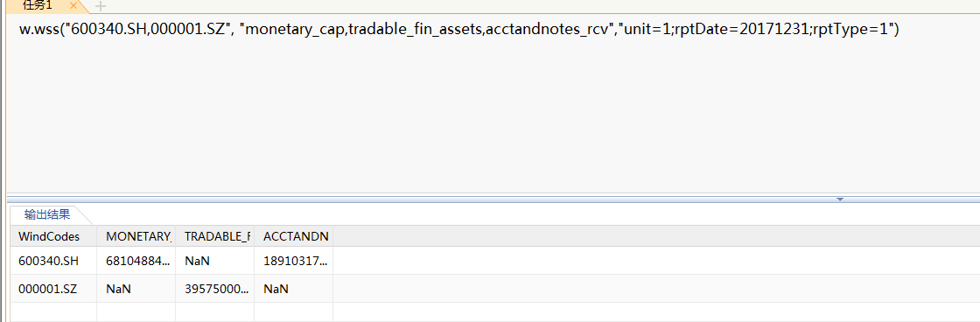Click inside the w.wss code line
Viewport: 980px width, 322px height.
coord(458,29)
